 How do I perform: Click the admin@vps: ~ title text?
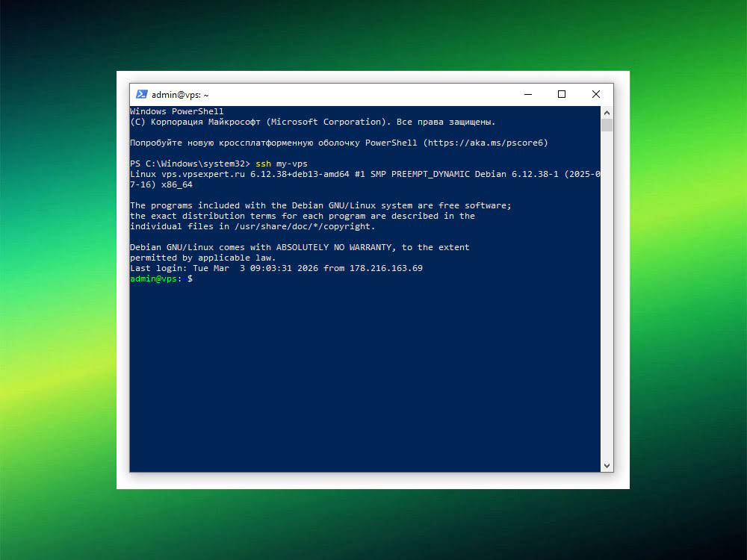pos(179,94)
